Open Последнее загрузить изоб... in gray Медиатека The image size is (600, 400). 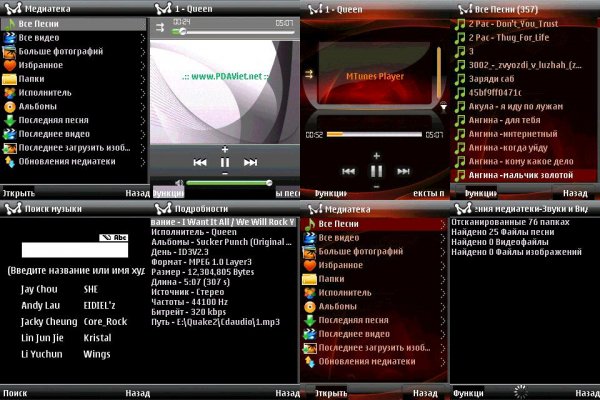[x=73, y=148]
